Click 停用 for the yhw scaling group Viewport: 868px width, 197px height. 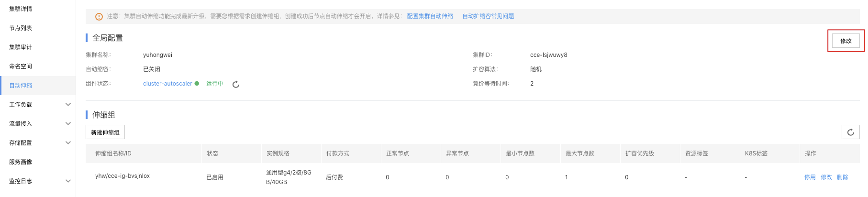click(x=810, y=177)
